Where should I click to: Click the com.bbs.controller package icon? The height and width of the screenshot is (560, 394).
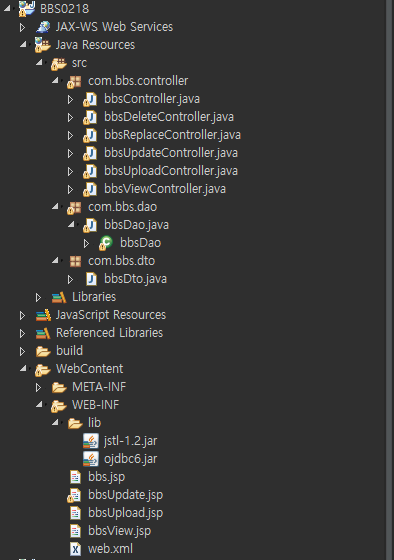(75, 81)
